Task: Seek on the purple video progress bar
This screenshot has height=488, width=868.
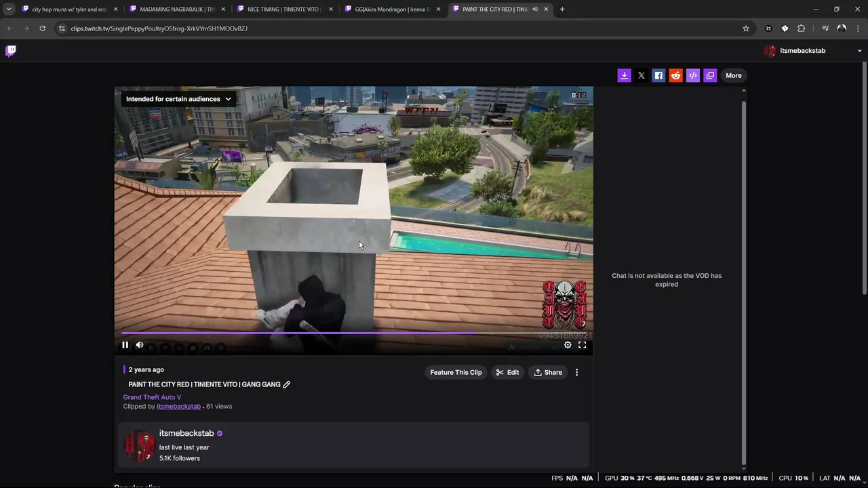Action: coord(353,333)
